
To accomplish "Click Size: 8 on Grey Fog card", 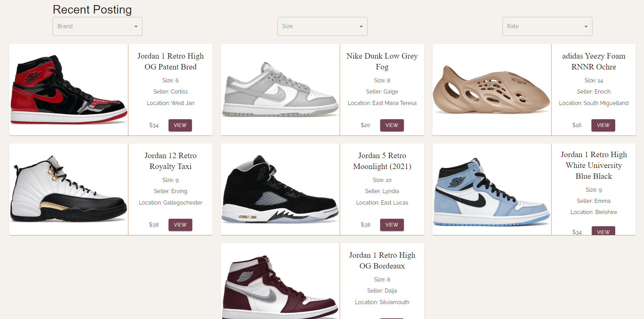I will tap(382, 80).
